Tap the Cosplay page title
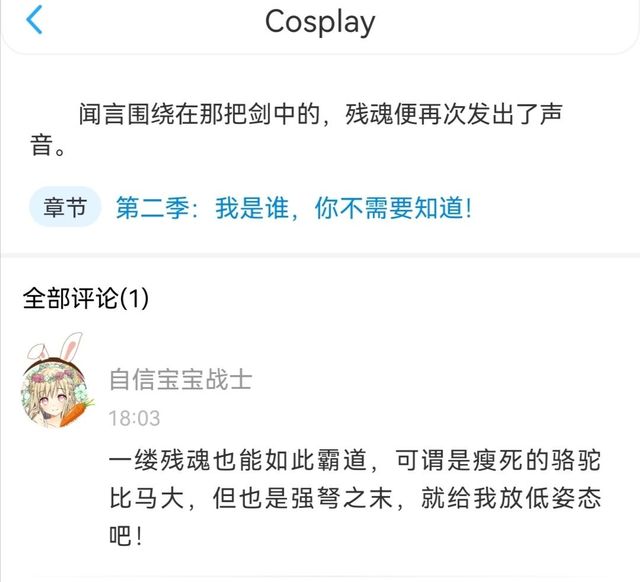This screenshot has width=640, height=582. [320, 22]
